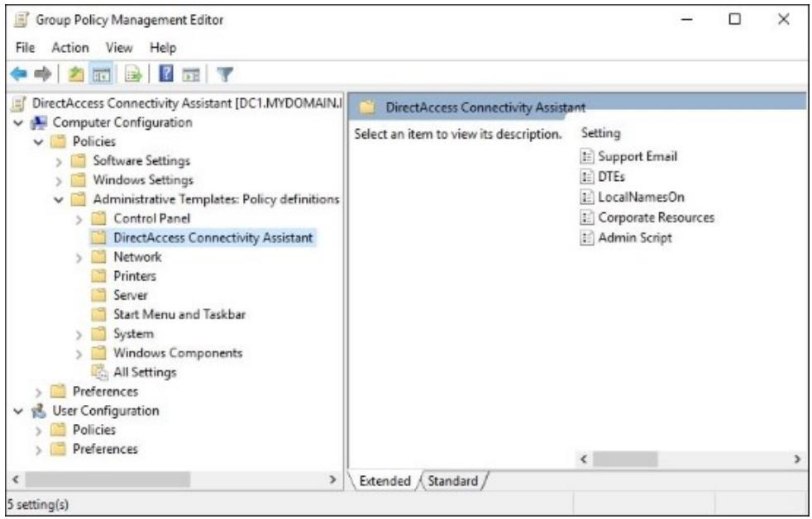Screen dimensions: 812x519
Task: Click the root policy document icon in tree
Action: (18, 104)
